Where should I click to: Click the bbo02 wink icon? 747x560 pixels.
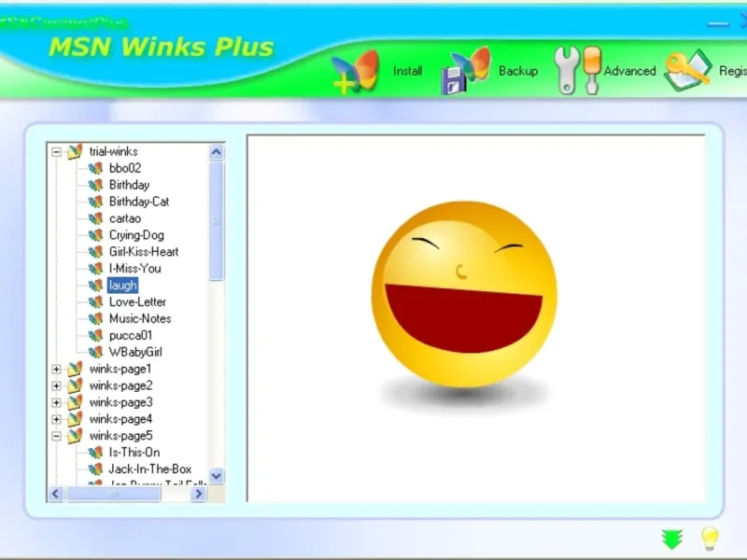point(96,168)
